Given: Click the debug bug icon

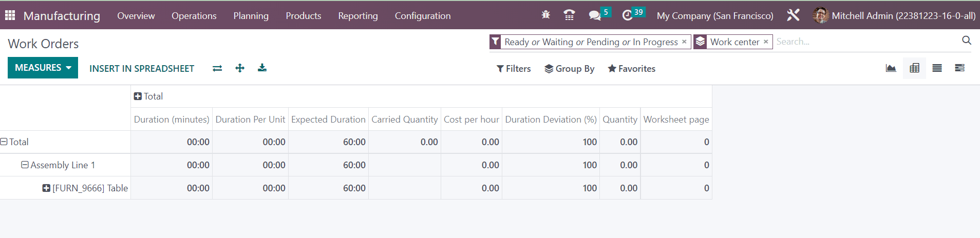Looking at the screenshot, I should click(x=545, y=15).
